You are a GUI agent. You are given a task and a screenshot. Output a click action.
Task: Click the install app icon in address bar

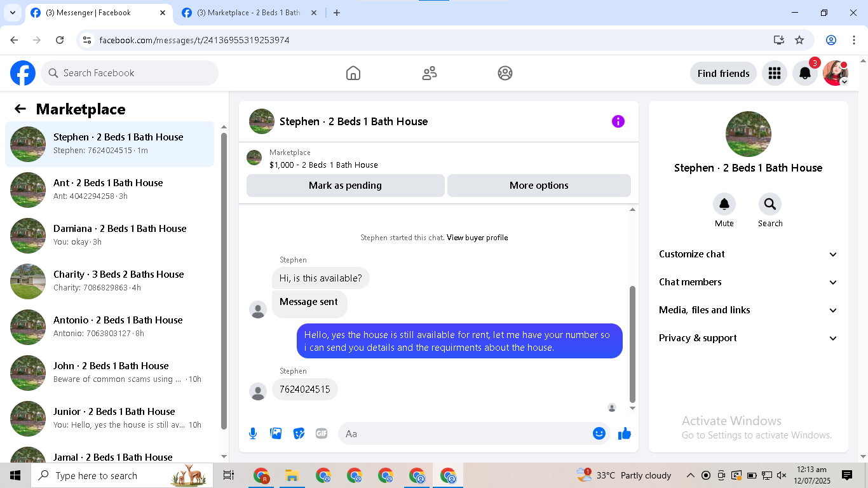(x=779, y=40)
